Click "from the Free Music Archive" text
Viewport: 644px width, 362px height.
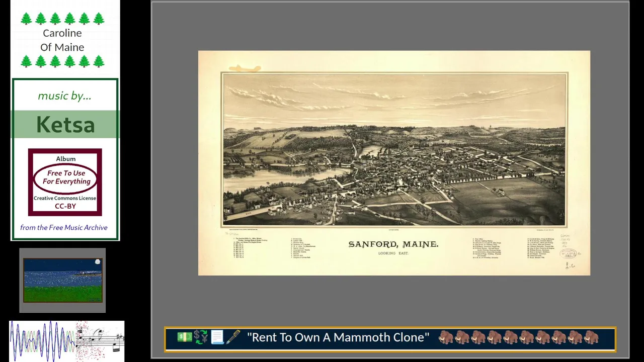[x=64, y=228]
